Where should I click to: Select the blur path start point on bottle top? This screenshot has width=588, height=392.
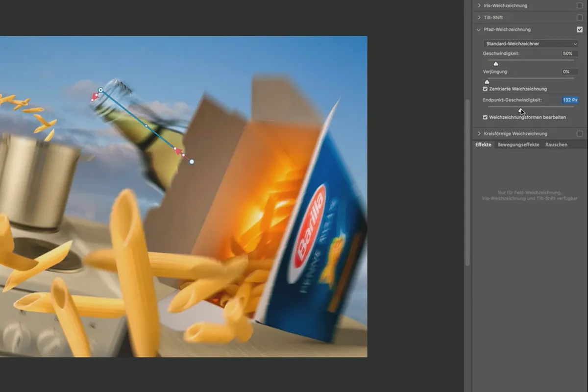[x=100, y=90]
